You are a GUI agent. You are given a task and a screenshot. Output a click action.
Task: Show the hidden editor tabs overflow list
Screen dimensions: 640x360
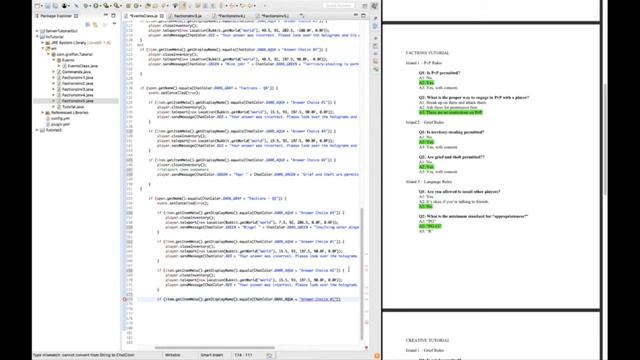pos(302,16)
